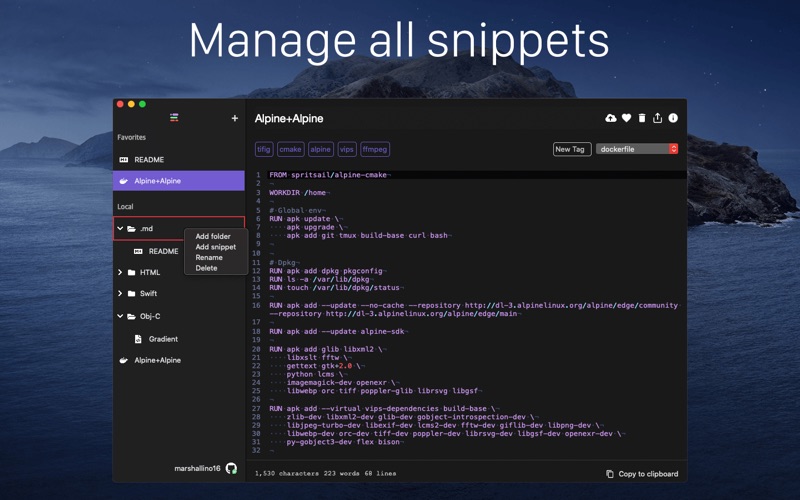Click the ffmpeg tag

coord(375,149)
